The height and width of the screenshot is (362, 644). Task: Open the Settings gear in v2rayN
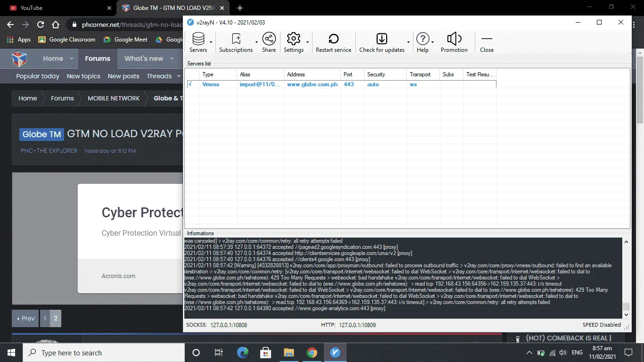coord(293,39)
